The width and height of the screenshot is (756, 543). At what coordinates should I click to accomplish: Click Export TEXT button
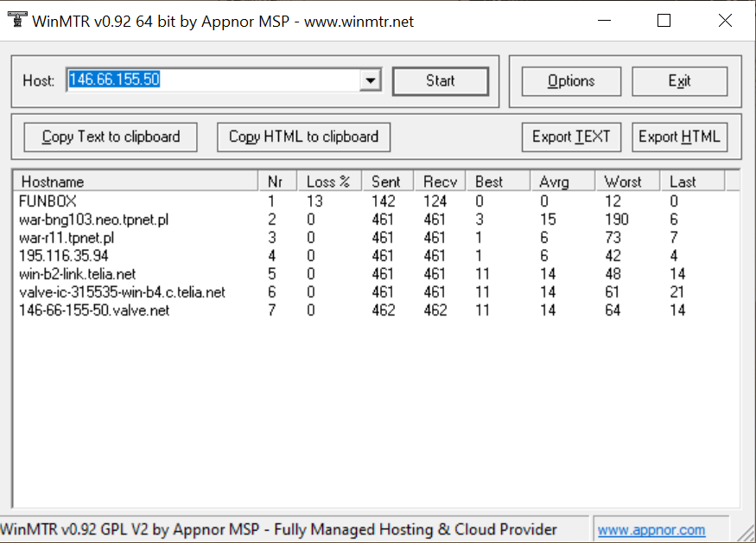(x=570, y=137)
